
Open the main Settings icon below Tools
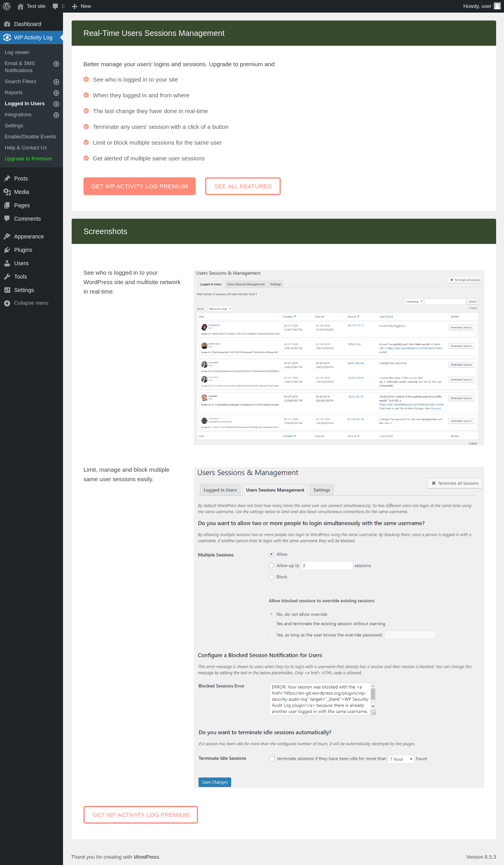click(7, 290)
